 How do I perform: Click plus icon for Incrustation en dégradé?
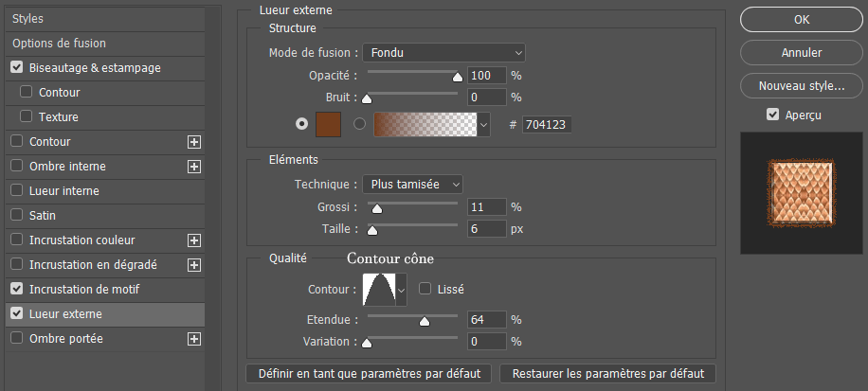(x=194, y=265)
